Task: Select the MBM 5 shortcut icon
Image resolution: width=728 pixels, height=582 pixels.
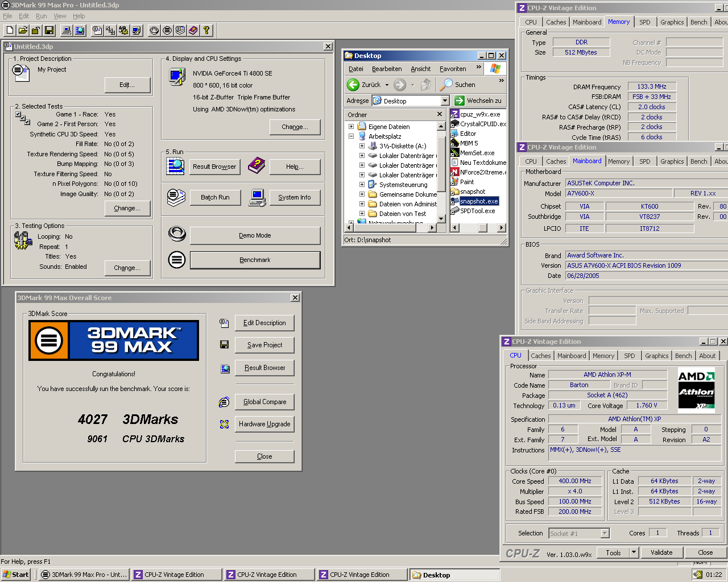Action: pos(455,143)
